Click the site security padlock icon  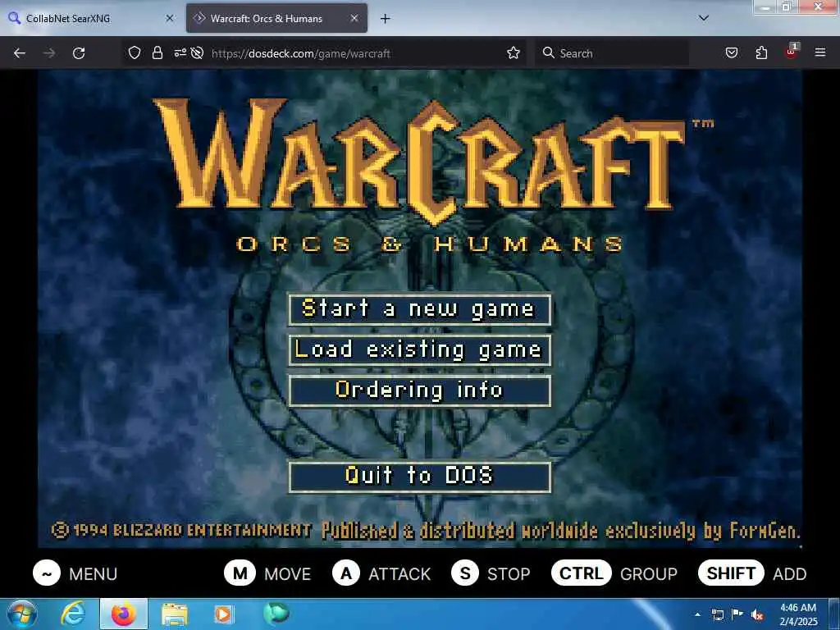(x=157, y=52)
